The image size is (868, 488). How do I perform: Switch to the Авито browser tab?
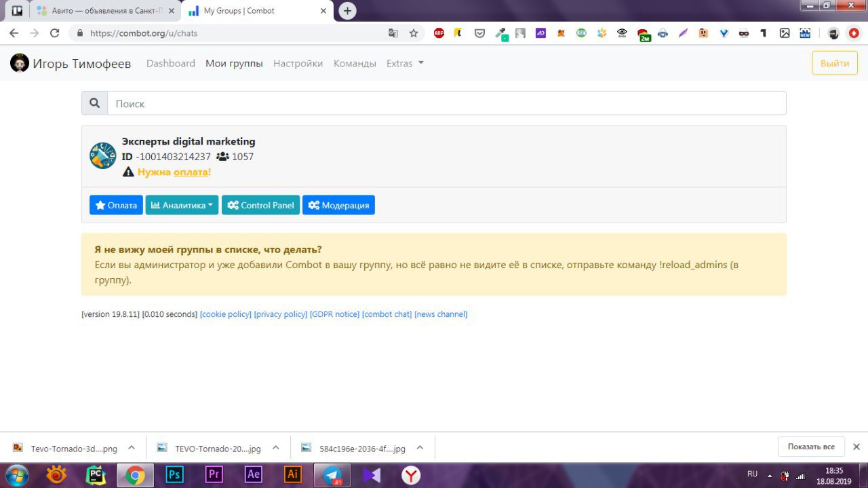pos(106,11)
